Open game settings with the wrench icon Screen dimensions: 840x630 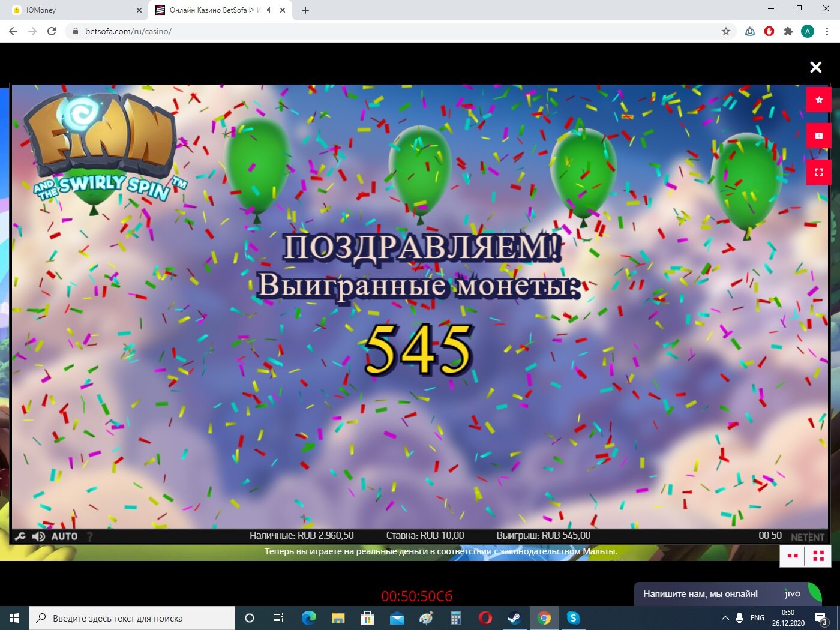point(20,536)
